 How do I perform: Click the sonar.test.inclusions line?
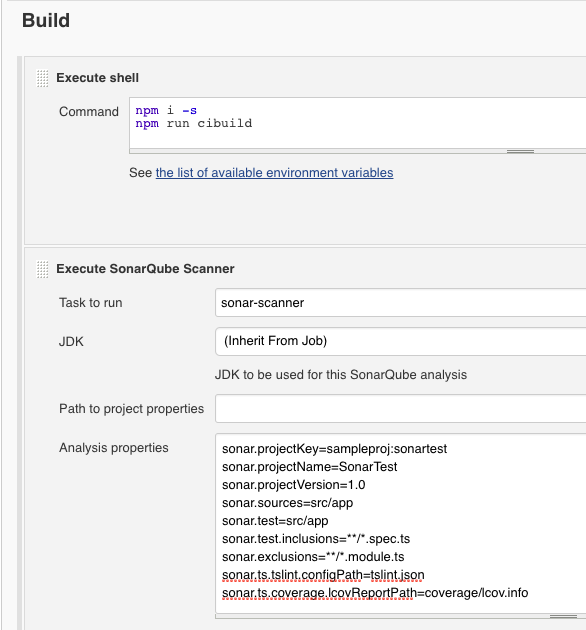coord(316,539)
